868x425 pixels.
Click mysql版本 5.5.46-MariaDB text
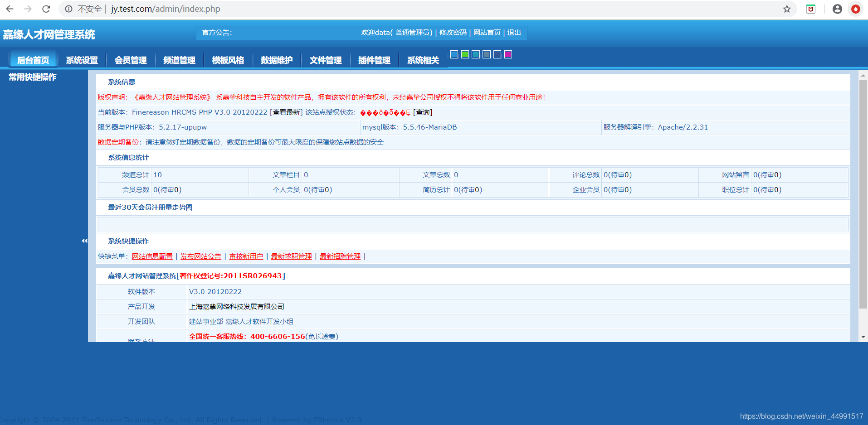410,127
